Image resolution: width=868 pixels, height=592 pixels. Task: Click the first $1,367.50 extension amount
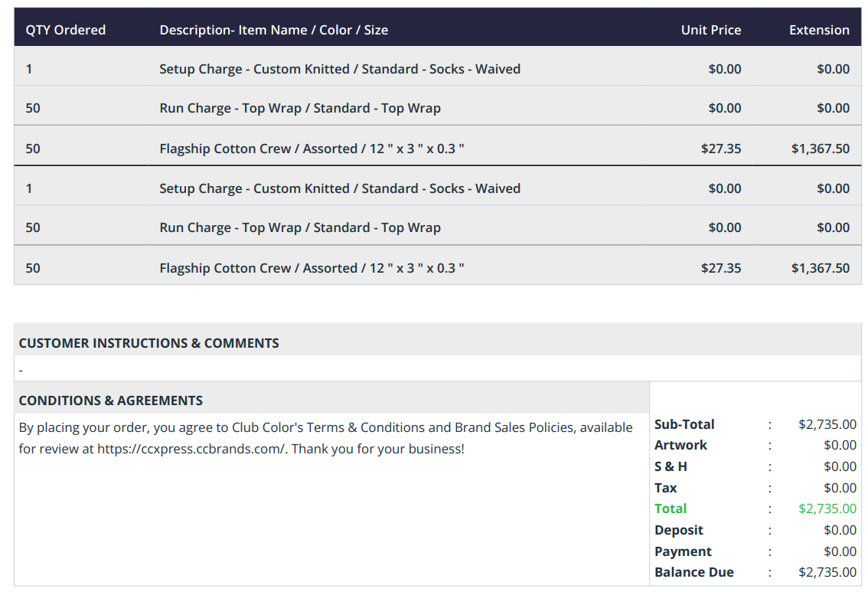click(x=821, y=149)
